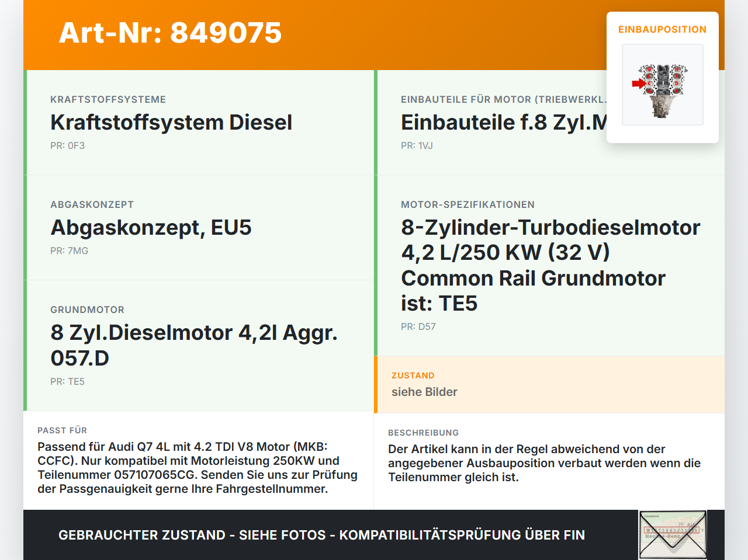
Task: Click the PR: TE5 code
Action: click(x=67, y=382)
